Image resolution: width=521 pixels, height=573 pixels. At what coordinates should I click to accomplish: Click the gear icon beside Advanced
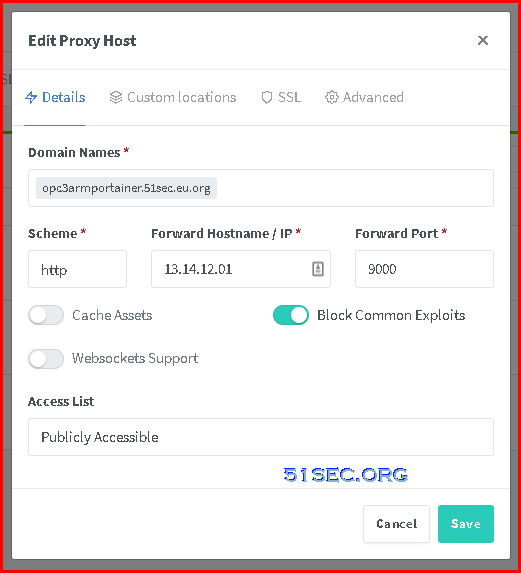tap(332, 97)
